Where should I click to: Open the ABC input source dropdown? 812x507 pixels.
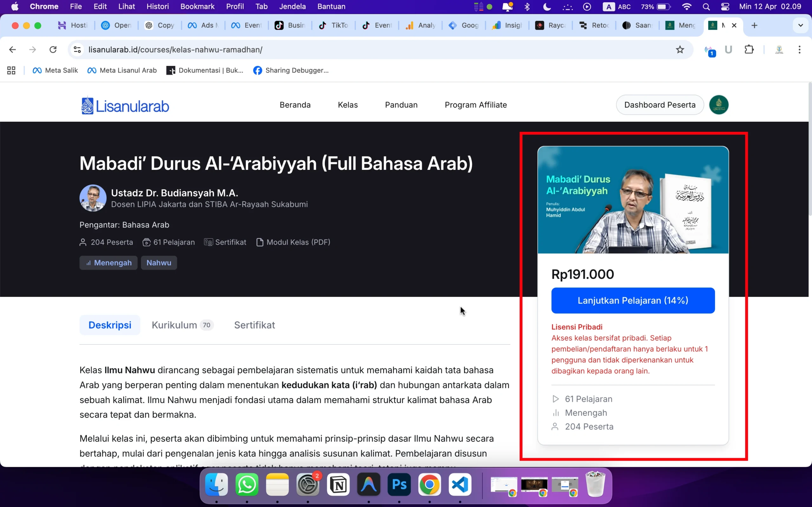click(617, 6)
